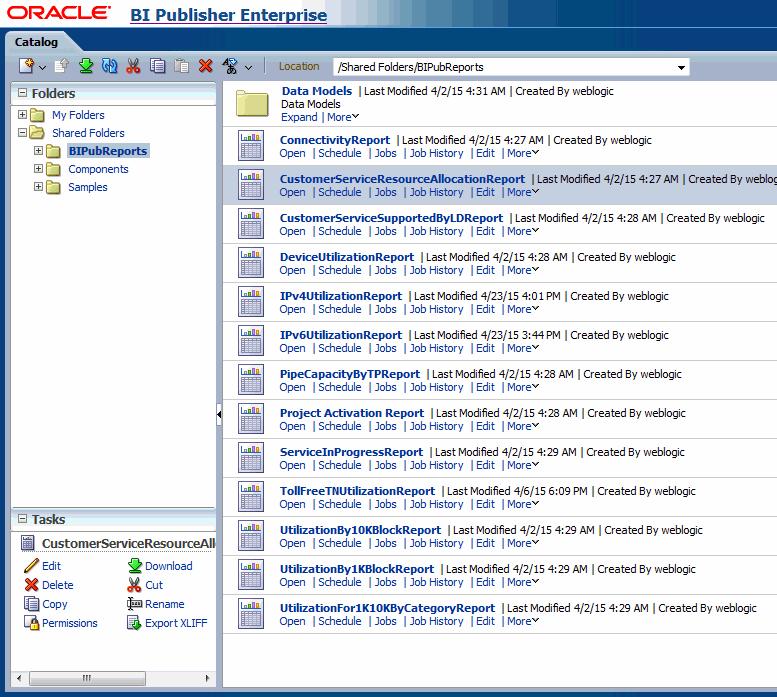
Task: Click the DeviceUtilizationReport report icon
Action: click(x=251, y=262)
